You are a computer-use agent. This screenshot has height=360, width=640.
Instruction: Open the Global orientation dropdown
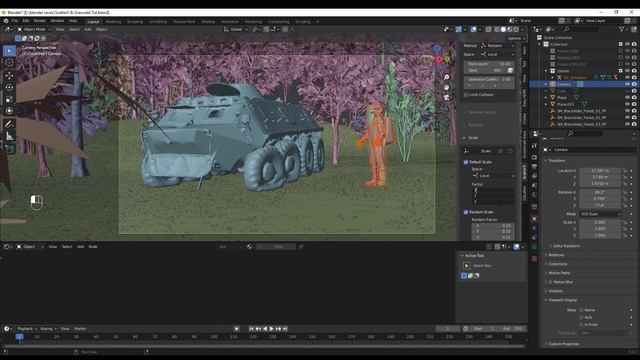click(x=236, y=29)
